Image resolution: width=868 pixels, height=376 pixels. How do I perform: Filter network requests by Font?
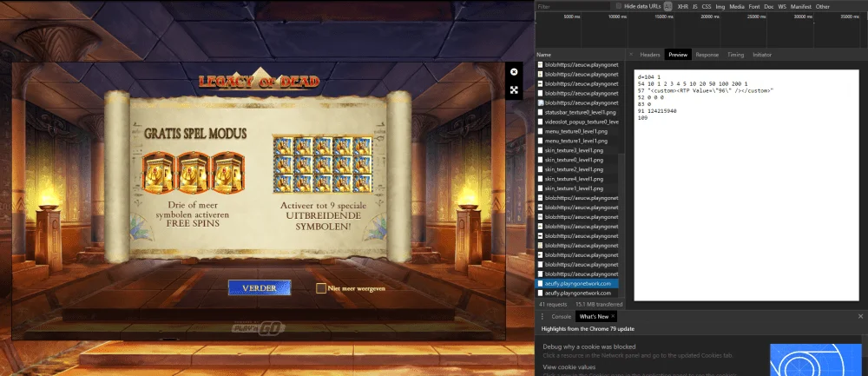pos(754,7)
